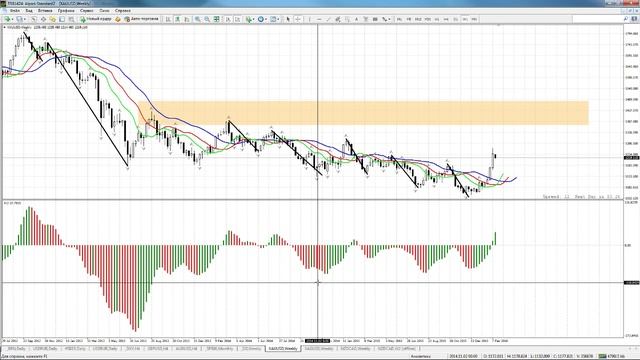Switch to the NZDCAD,Weekly chart tab
The height and width of the screenshot is (360, 640).
pyautogui.click(x=356, y=349)
